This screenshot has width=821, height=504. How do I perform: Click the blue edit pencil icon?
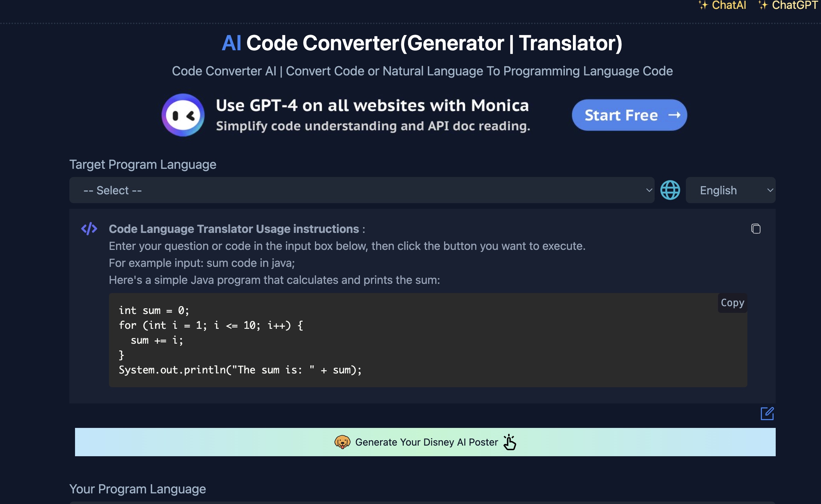coord(767,413)
